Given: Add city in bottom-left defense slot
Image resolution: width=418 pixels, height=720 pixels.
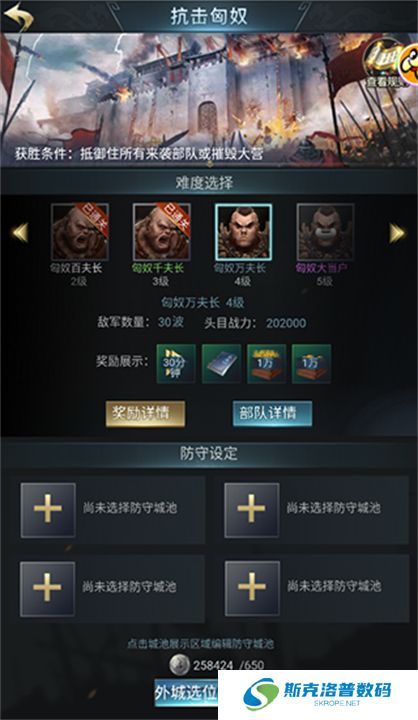Looking at the screenshot, I should [x=48, y=589].
